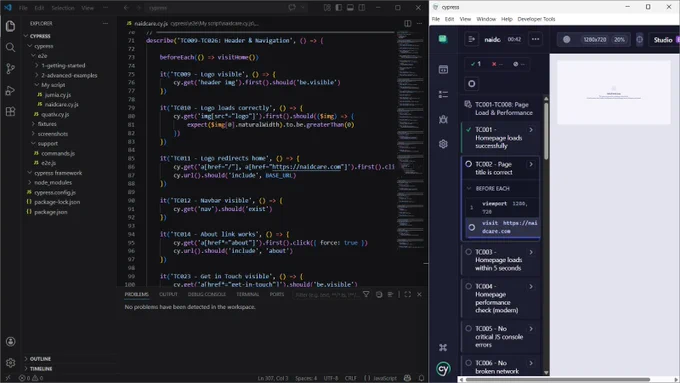Open package.json file

(50, 212)
